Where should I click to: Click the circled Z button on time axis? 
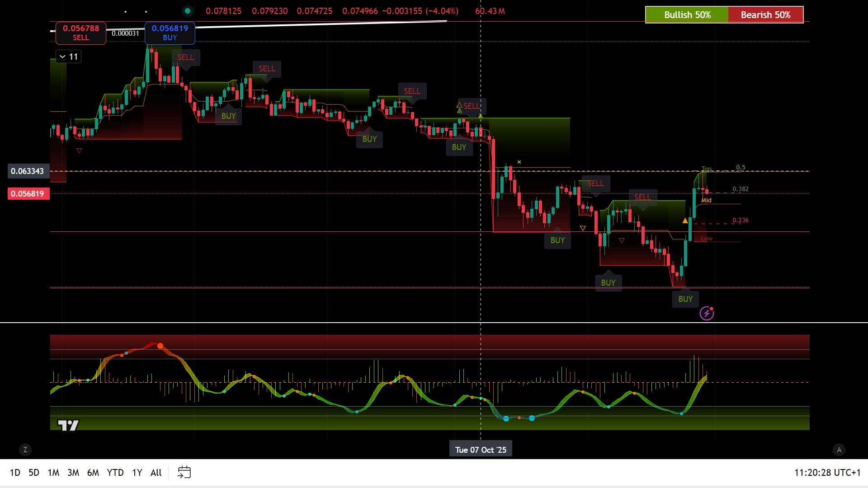pos(25,450)
